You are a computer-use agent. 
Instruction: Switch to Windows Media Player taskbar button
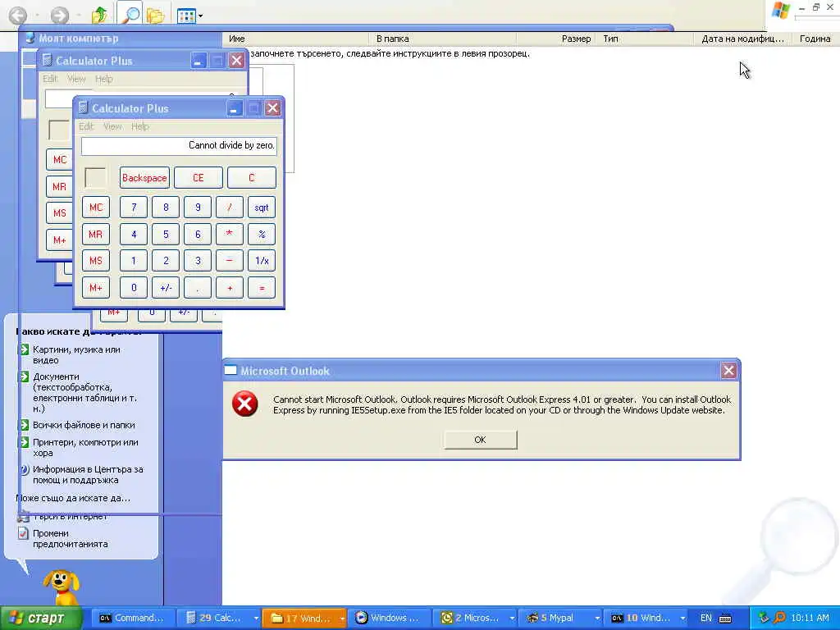[x=390, y=618]
